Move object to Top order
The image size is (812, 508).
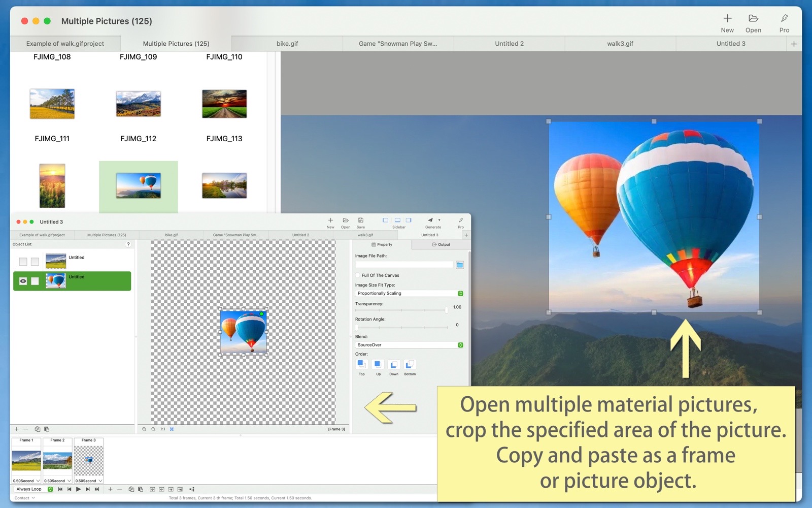click(361, 364)
